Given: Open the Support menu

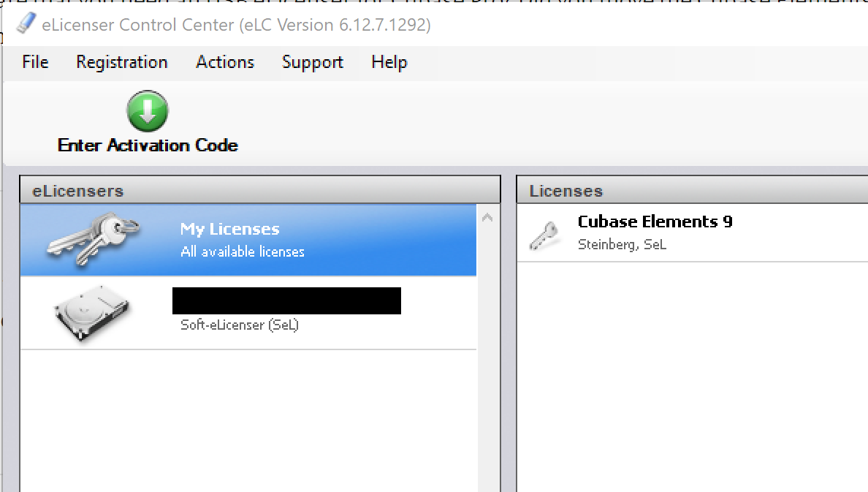Looking at the screenshot, I should [x=313, y=62].
